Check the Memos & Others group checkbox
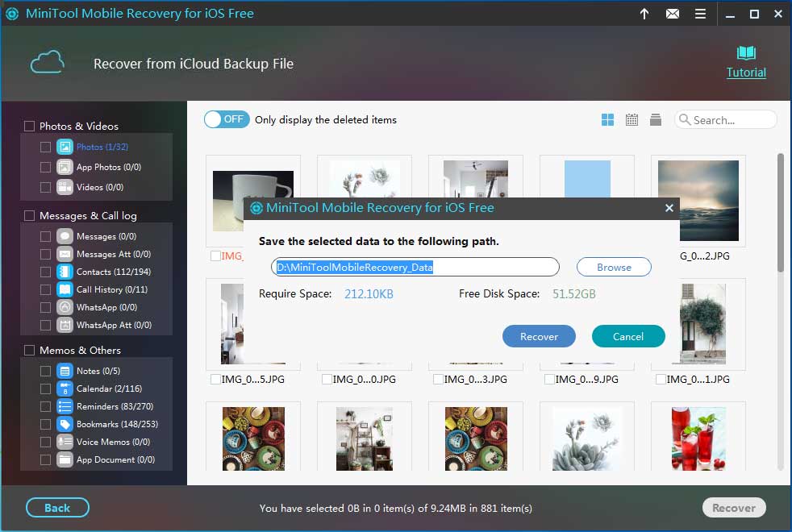Image resolution: width=792 pixels, height=532 pixels. coord(29,351)
